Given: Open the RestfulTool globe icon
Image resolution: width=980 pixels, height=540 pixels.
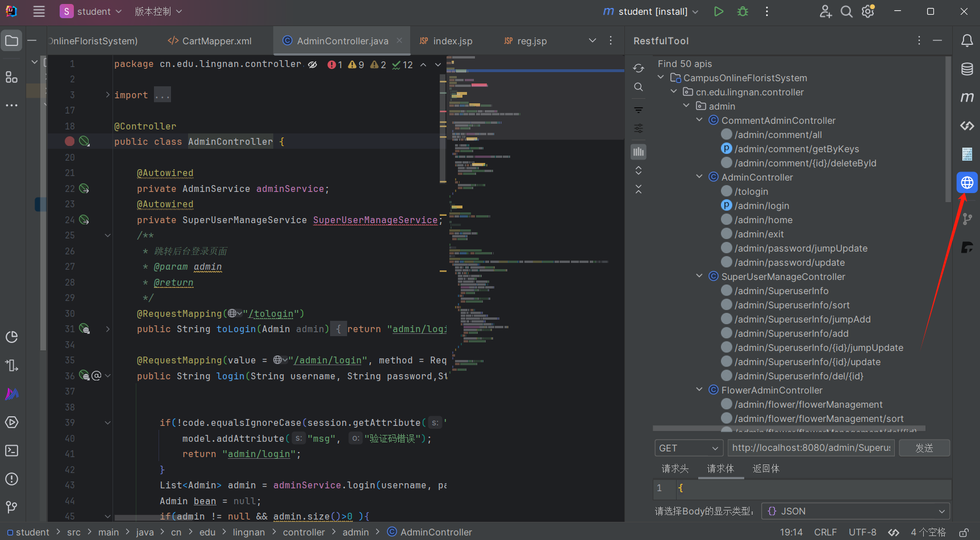Looking at the screenshot, I should point(967,182).
